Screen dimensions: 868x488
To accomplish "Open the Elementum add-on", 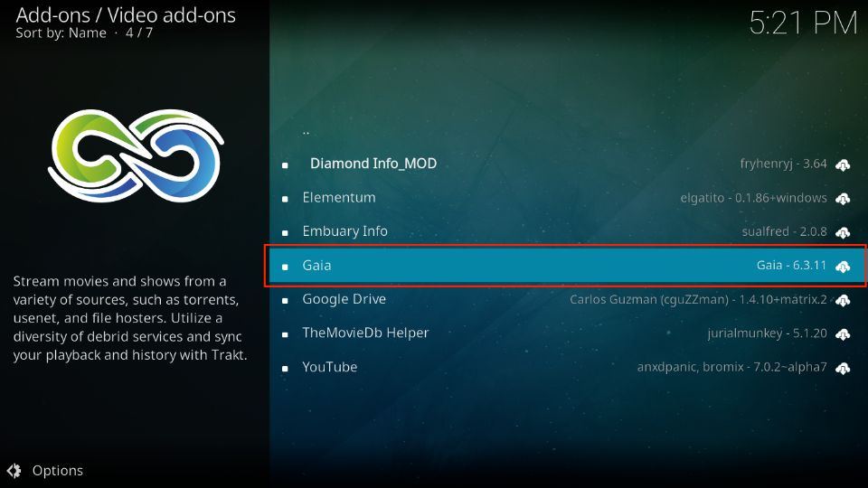I will pos(567,198).
